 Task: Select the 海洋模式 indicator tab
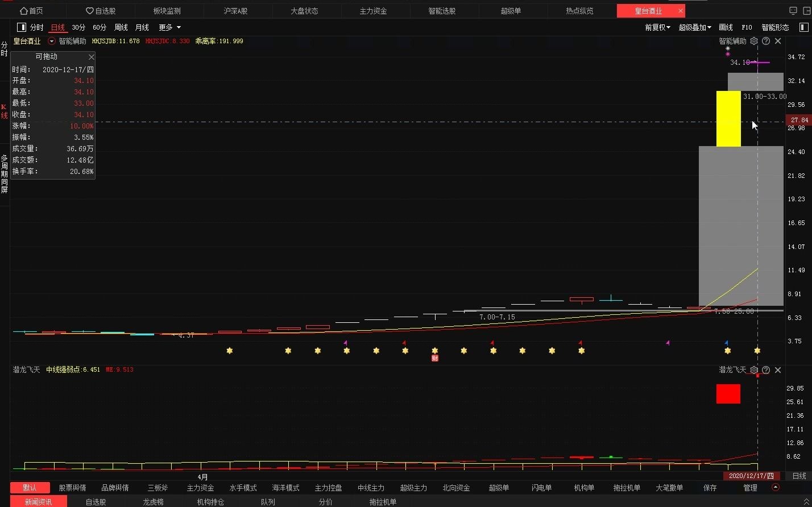click(x=285, y=488)
